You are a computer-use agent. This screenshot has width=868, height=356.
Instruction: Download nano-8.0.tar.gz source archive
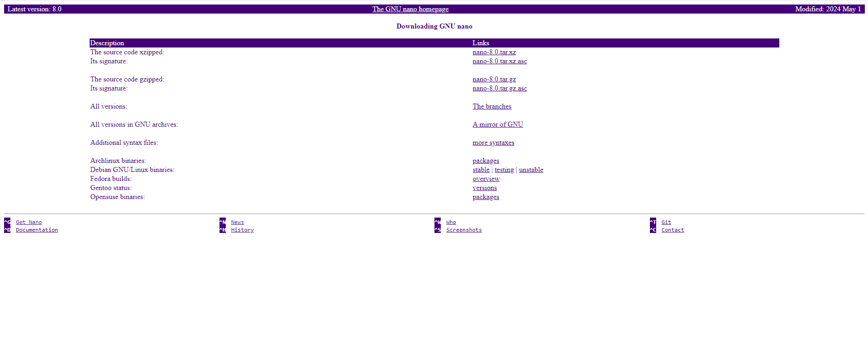pyautogui.click(x=494, y=79)
